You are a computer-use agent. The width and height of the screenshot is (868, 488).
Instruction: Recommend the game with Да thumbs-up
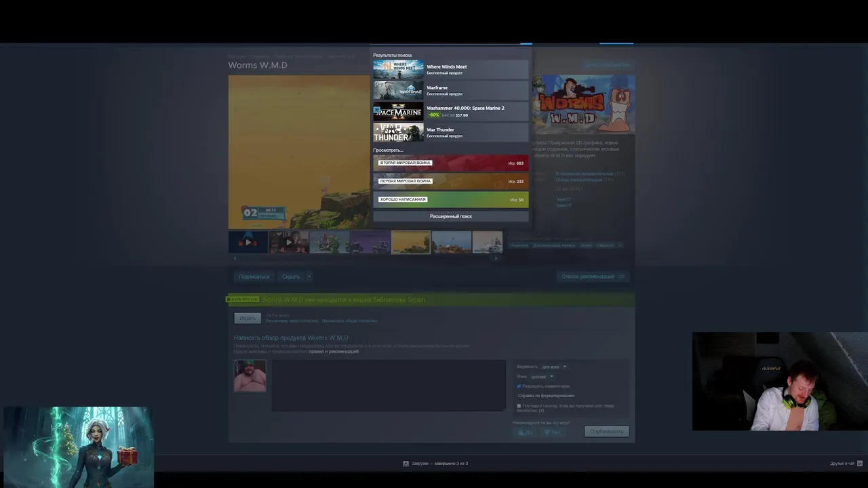point(525,432)
